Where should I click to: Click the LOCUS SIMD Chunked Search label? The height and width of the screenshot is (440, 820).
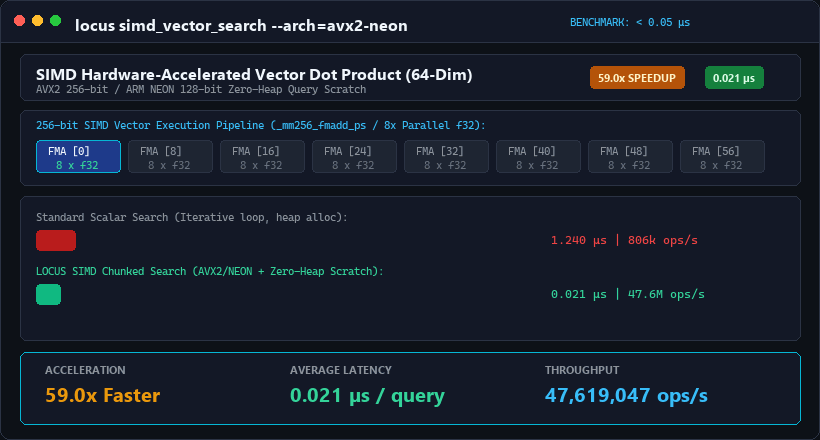[x=210, y=271]
